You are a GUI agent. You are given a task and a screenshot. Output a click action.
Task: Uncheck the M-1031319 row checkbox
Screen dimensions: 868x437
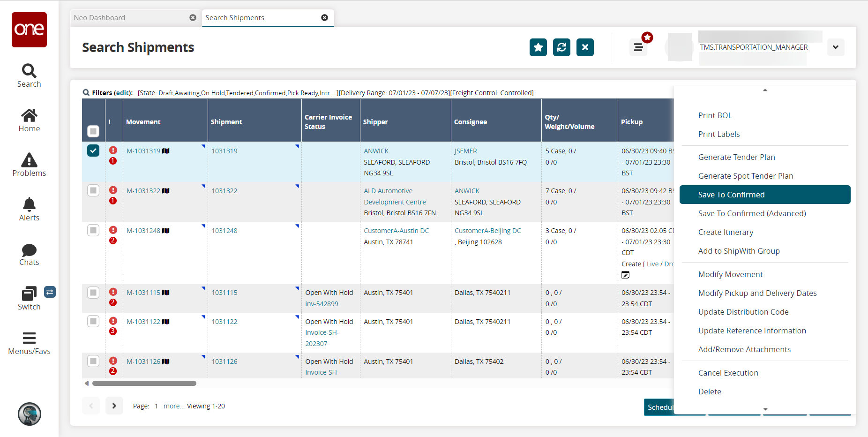[x=93, y=151]
